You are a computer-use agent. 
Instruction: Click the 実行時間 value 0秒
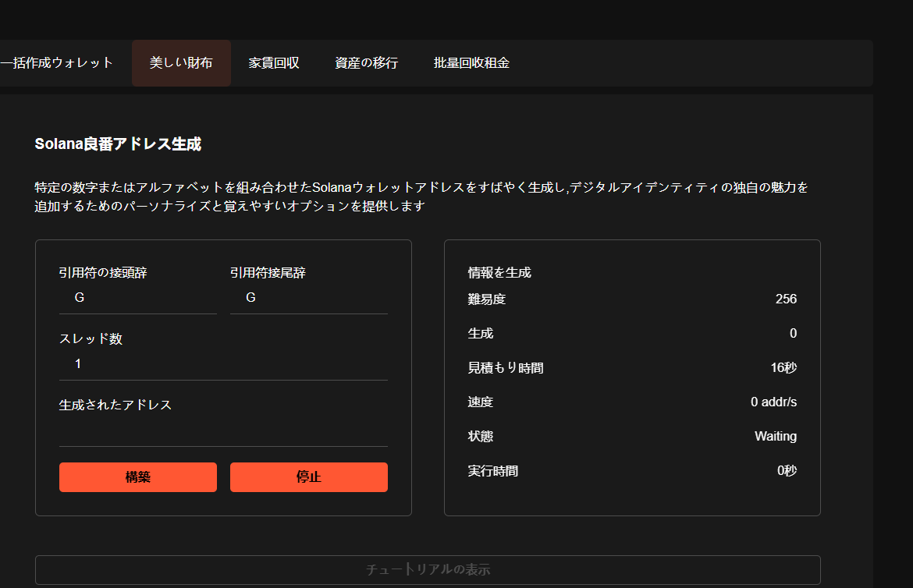click(787, 471)
